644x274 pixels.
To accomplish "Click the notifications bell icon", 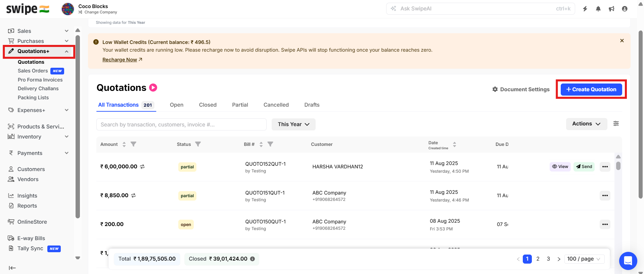I will coord(598,9).
